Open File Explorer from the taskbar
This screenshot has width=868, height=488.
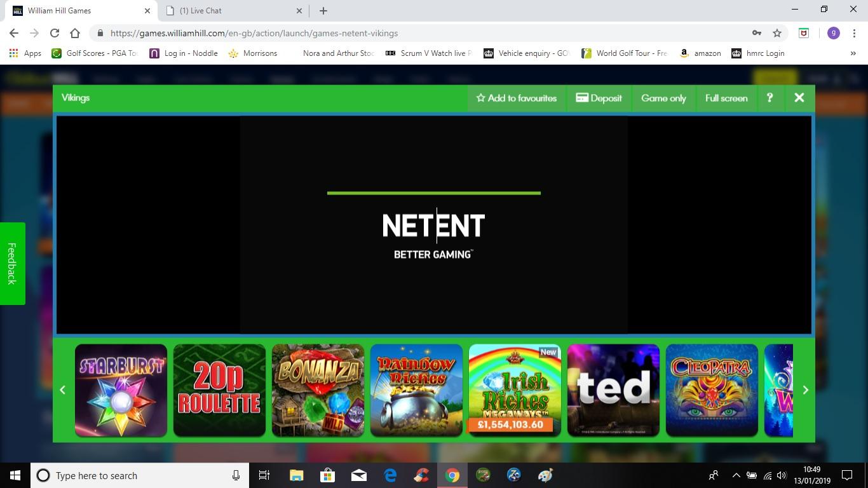(x=296, y=475)
